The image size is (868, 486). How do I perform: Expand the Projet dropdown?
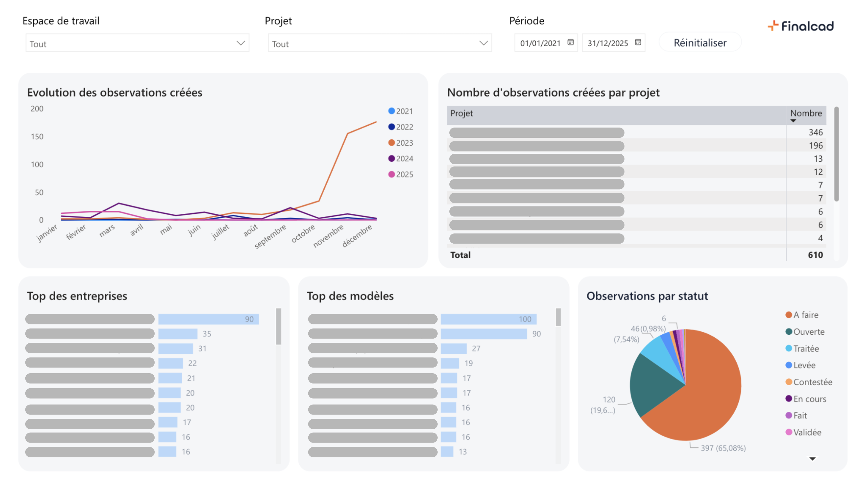tap(379, 43)
